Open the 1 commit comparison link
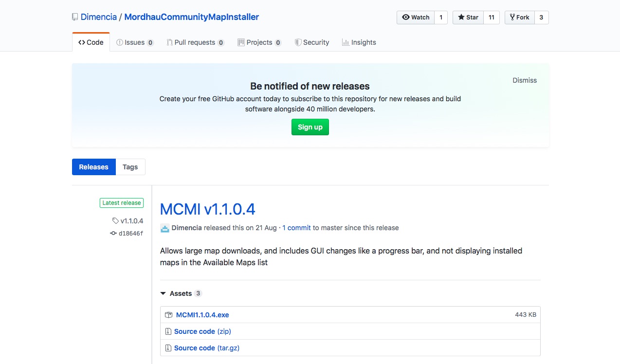This screenshot has height=364, width=620. point(296,228)
